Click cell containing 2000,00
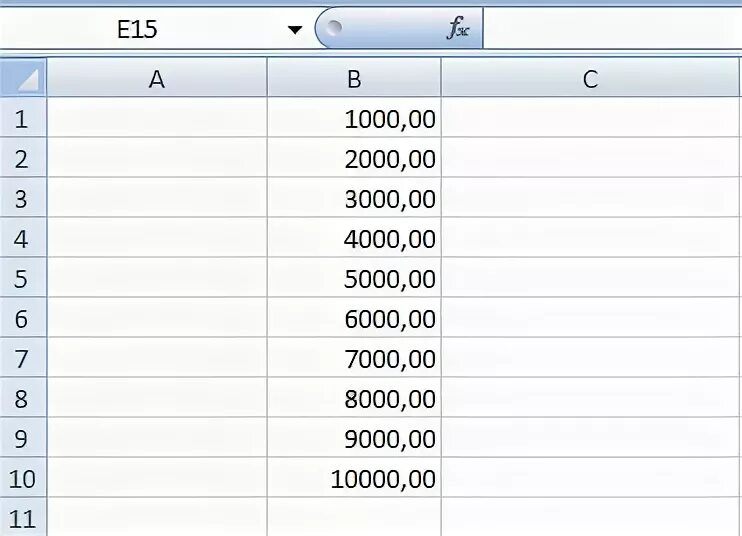 click(x=354, y=158)
